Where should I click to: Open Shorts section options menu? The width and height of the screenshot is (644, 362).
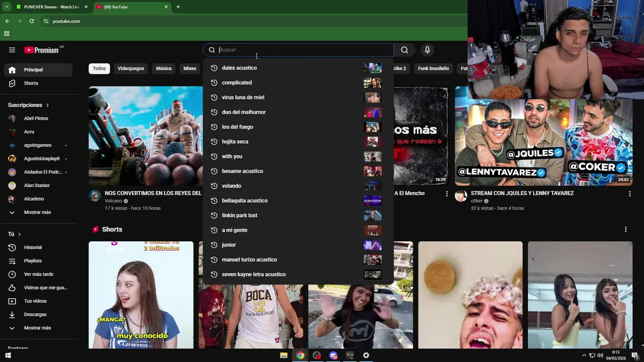[625, 229]
